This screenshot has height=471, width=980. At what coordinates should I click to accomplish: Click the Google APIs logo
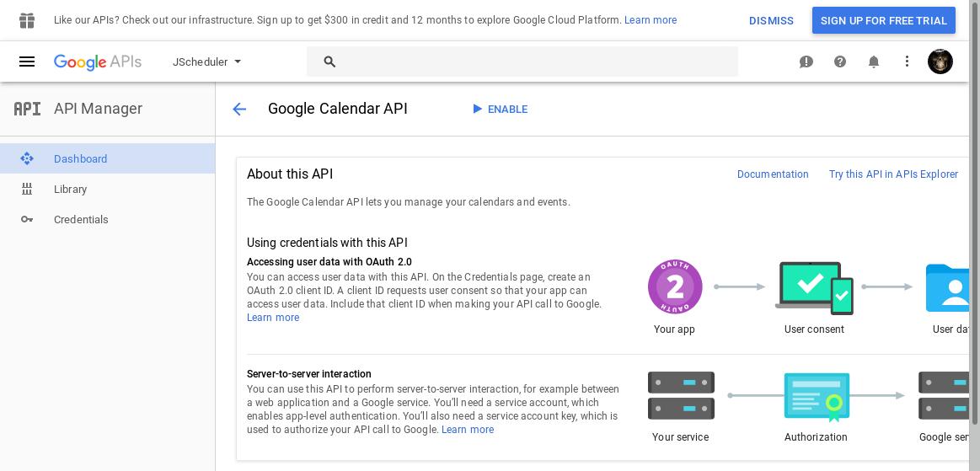[98, 62]
